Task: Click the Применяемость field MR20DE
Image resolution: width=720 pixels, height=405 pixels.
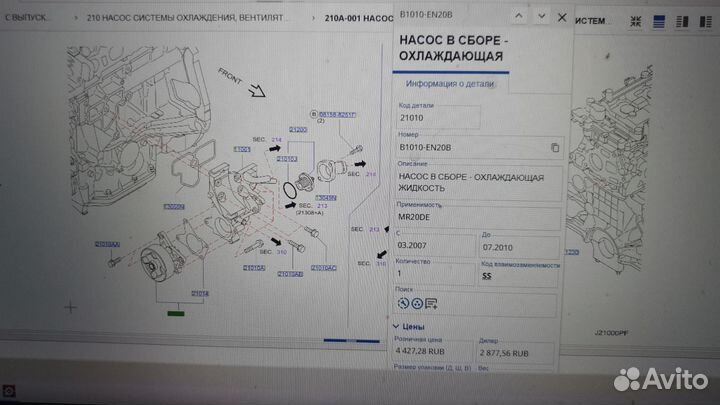Action: pyautogui.click(x=478, y=217)
